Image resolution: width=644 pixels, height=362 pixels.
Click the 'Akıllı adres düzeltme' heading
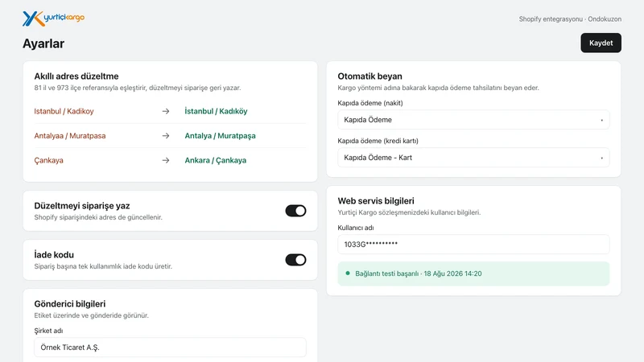tap(76, 76)
